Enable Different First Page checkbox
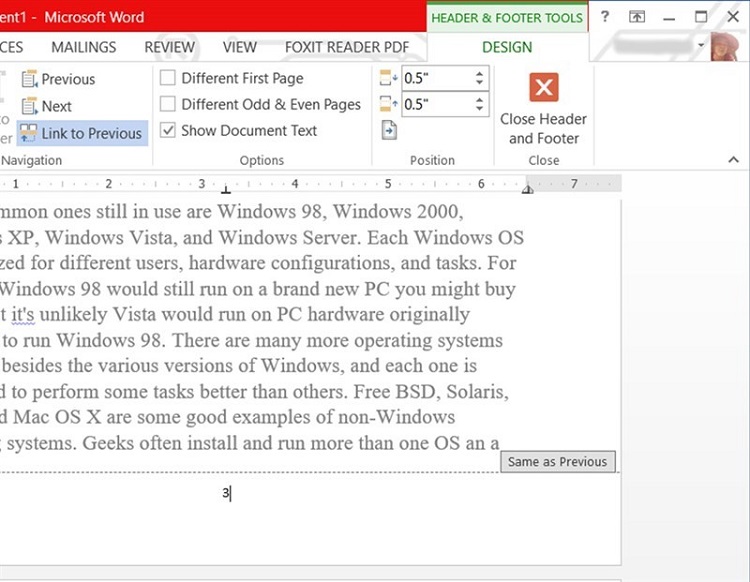This screenshot has height=582, width=750. point(167,78)
